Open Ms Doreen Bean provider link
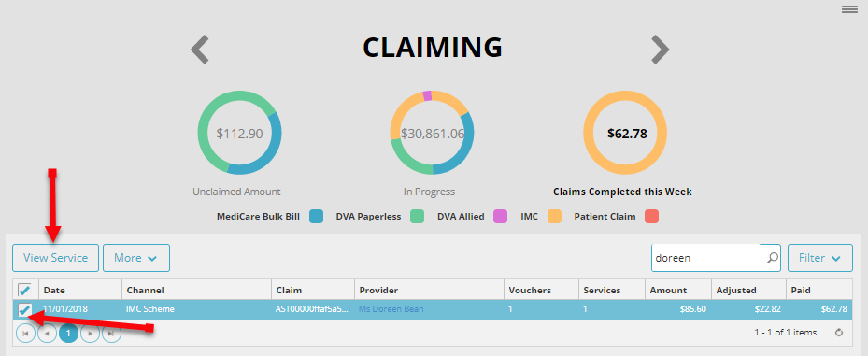Screen dimensions: 868x356 click(391, 309)
